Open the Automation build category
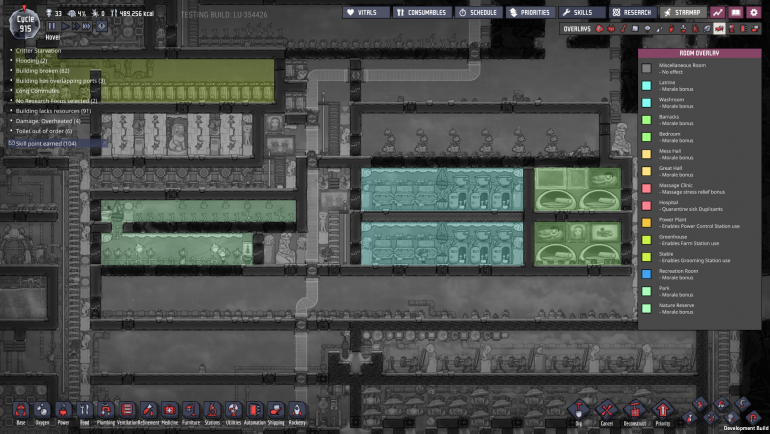770x434 pixels. pyautogui.click(x=254, y=410)
